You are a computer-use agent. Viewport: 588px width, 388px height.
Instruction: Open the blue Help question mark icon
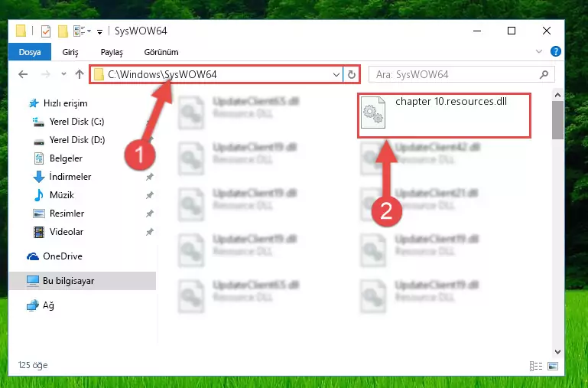pyautogui.click(x=555, y=51)
